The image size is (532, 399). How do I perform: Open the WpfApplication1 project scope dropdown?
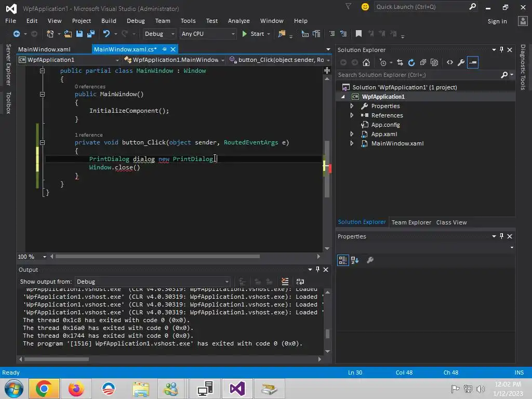tap(69, 60)
